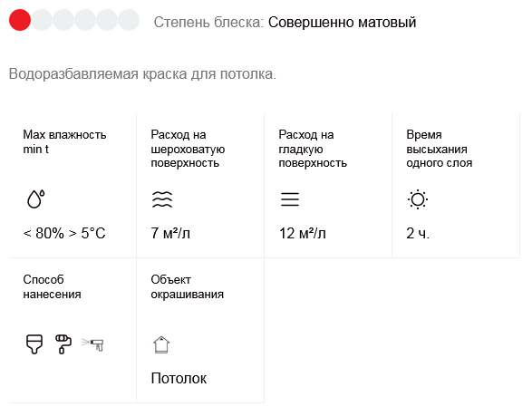Click the '7 м²/л' rough consumption value
532x416 pixels.
coord(170,234)
